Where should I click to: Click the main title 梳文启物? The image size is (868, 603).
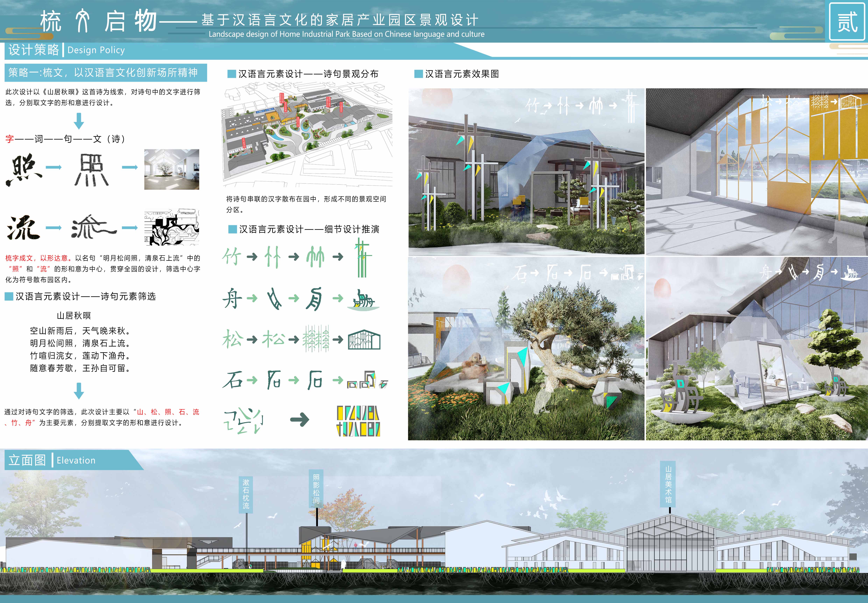pyautogui.click(x=98, y=22)
